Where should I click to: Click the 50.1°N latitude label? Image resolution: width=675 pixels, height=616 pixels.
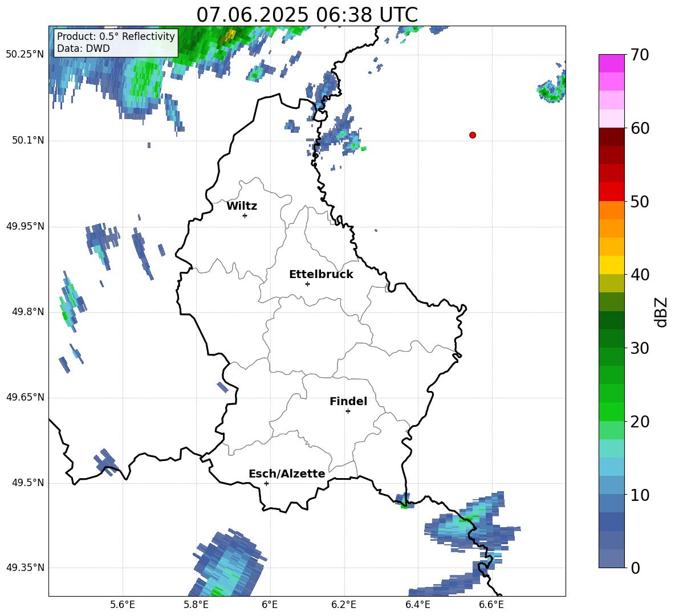click(28, 140)
